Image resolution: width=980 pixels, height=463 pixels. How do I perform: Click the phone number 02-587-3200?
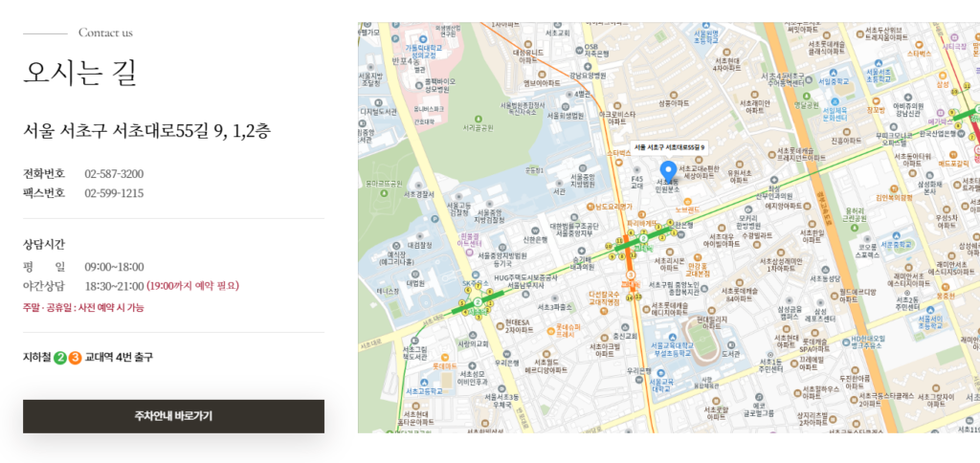(x=114, y=174)
